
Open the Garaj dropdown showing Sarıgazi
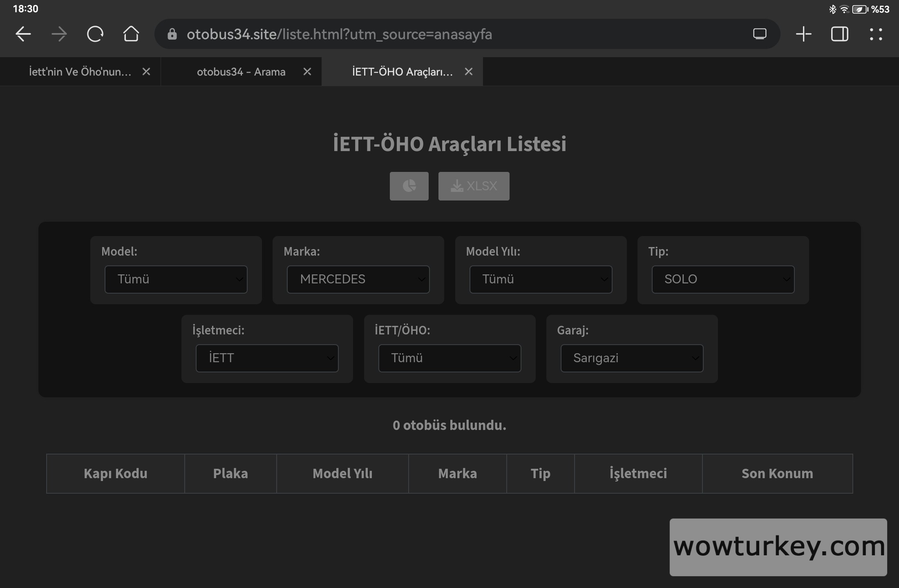point(632,358)
